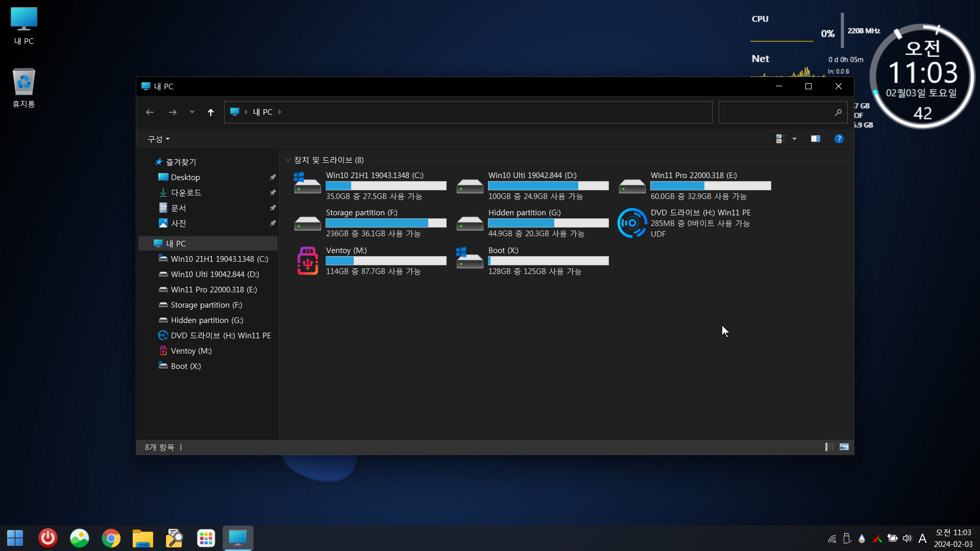Open the view options dropdown arrow
Screen dimensions: 980x551
coord(794,139)
